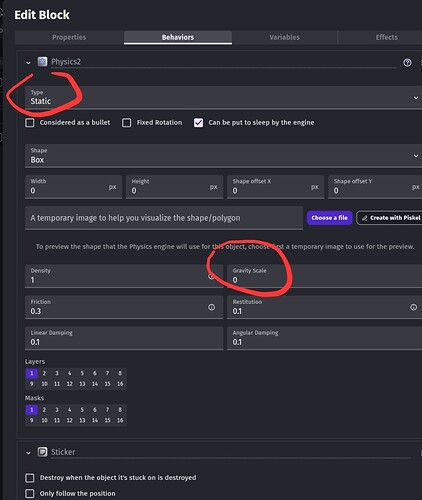The height and width of the screenshot is (500, 422).
Task: Uncheck Can be put to sleep by the engine
Action: pos(198,123)
